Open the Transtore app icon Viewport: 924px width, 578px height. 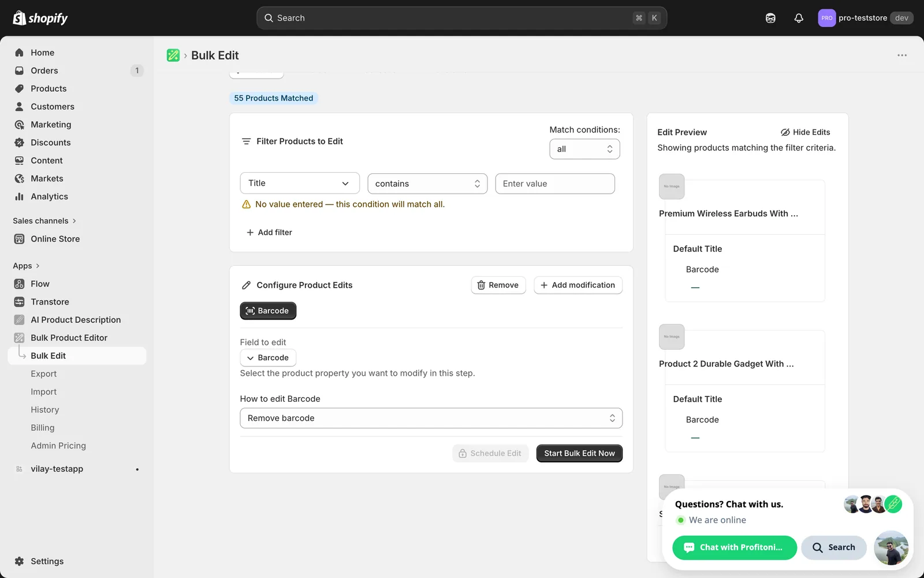[x=19, y=302]
